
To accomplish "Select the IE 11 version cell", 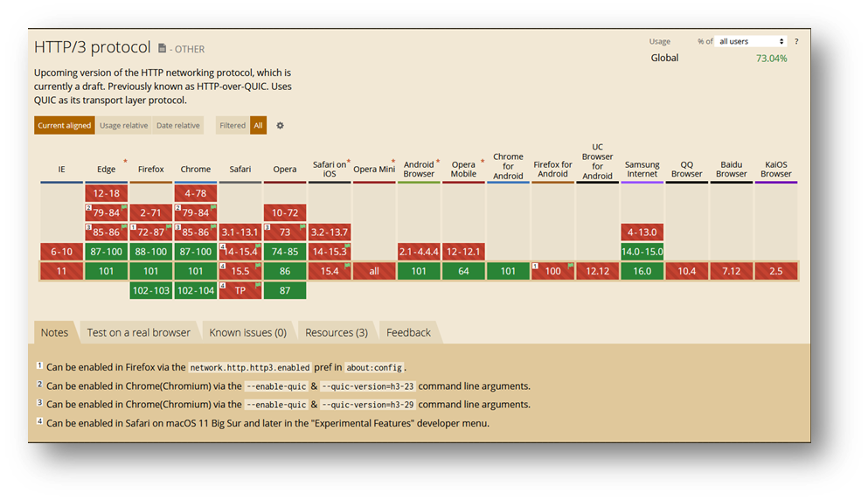I will point(61,271).
